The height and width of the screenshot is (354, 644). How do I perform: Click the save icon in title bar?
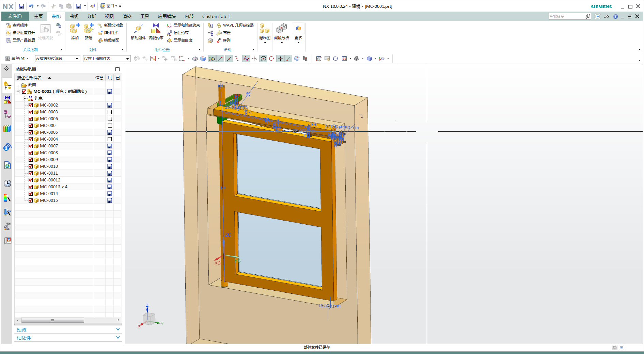21,6
